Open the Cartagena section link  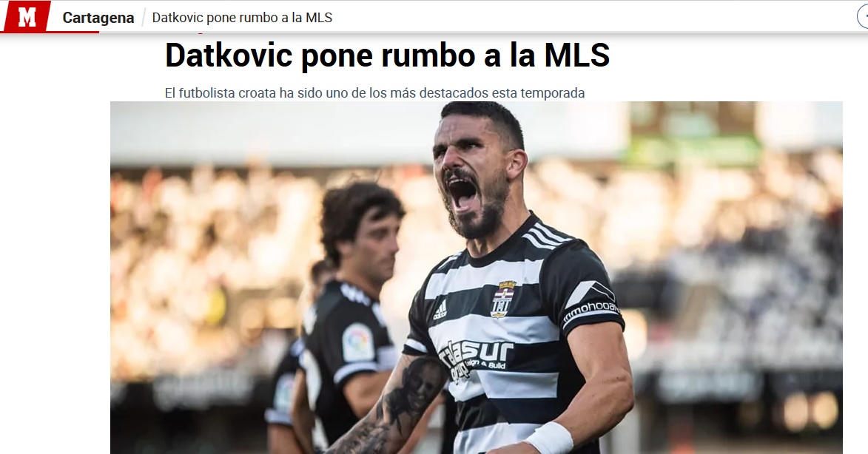click(98, 18)
